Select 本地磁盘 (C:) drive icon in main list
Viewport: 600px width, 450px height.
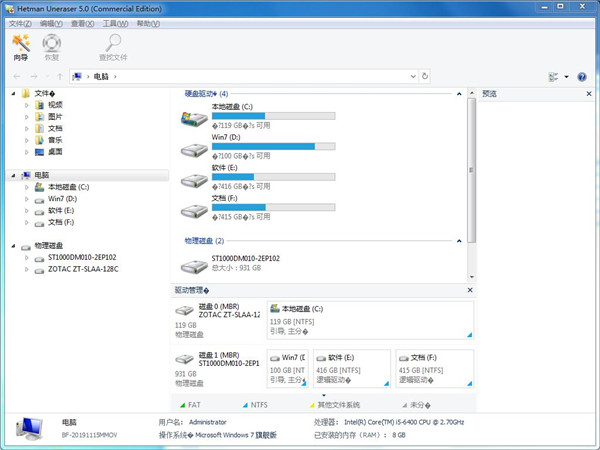tap(193, 118)
